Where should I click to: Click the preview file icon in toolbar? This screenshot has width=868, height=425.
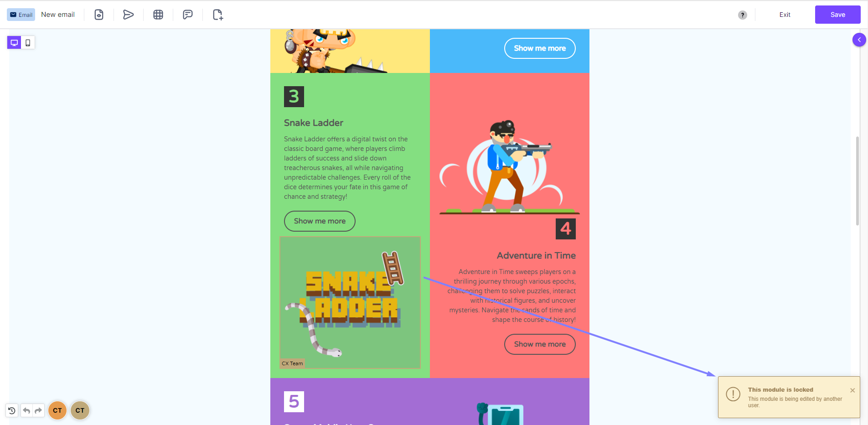(x=99, y=15)
